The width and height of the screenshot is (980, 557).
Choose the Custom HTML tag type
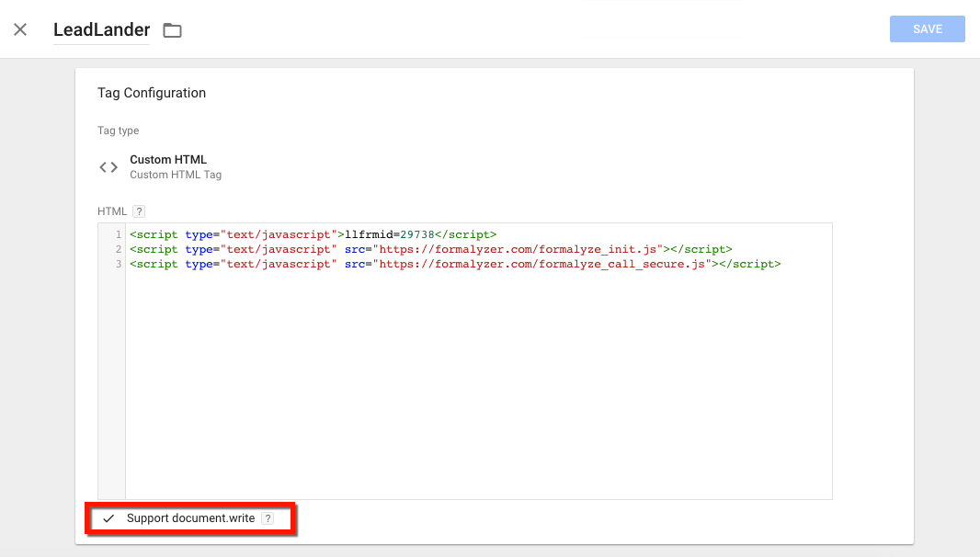point(168,159)
